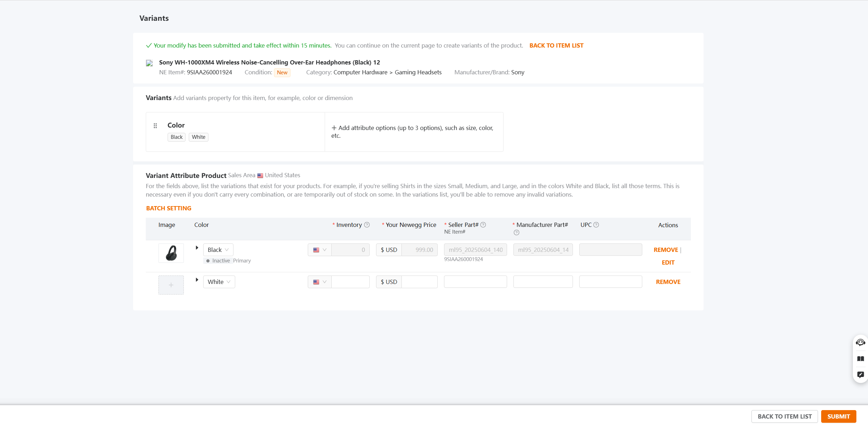Remove the White variant
Screen dimensions: 868x427
point(668,282)
